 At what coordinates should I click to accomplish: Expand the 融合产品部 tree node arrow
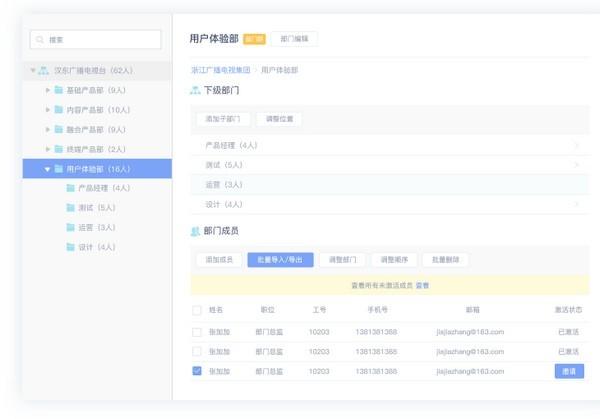[x=47, y=130]
